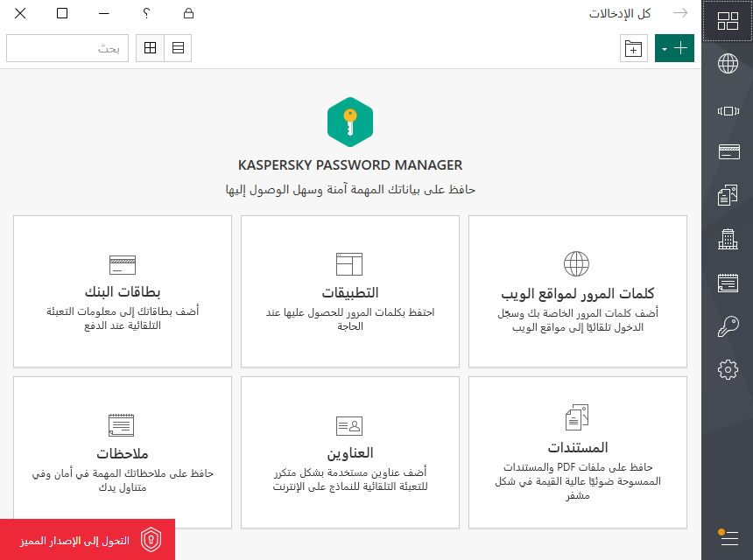This screenshot has height=560, width=753.
Task: Maximize the application window
Action: 62,13
